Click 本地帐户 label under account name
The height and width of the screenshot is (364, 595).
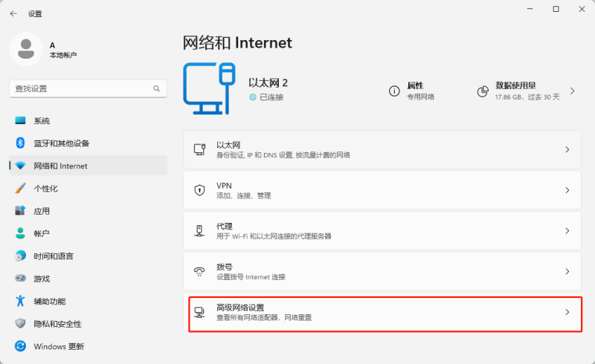click(x=63, y=55)
